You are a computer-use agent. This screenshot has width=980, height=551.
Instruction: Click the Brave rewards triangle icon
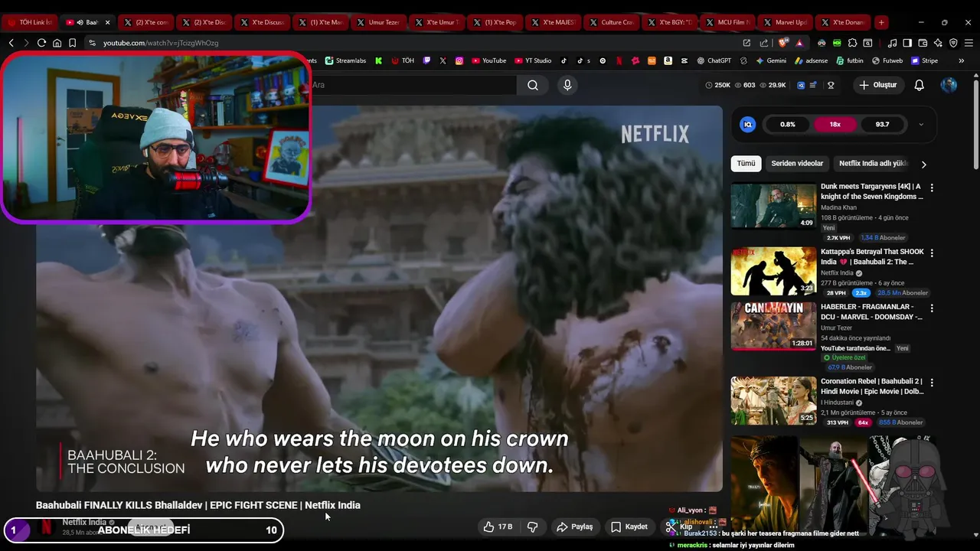799,43
